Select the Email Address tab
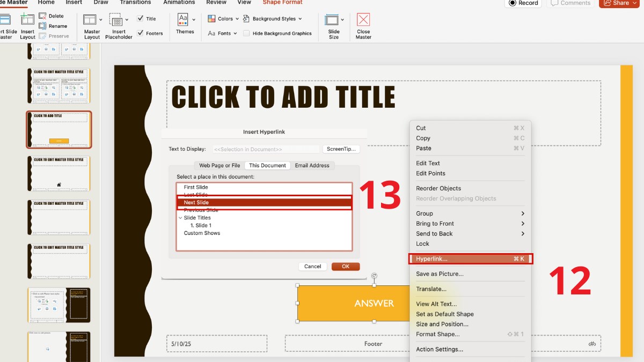The image size is (644, 362). coord(312,166)
